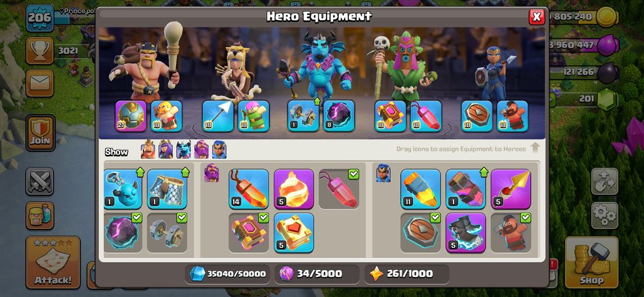Click the Join clan shield button
This screenshot has width=644, height=297.
tap(40, 133)
